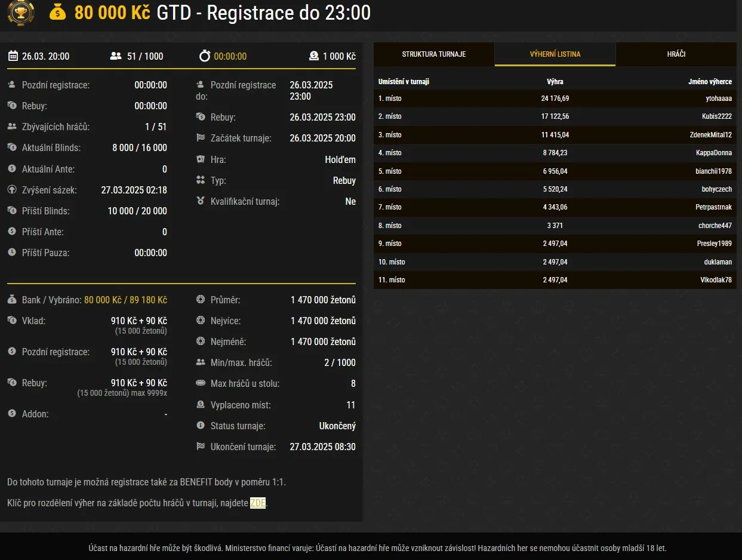Switch to the STRUKTURA TURNAJE tab
742x560 pixels.
coord(433,54)
